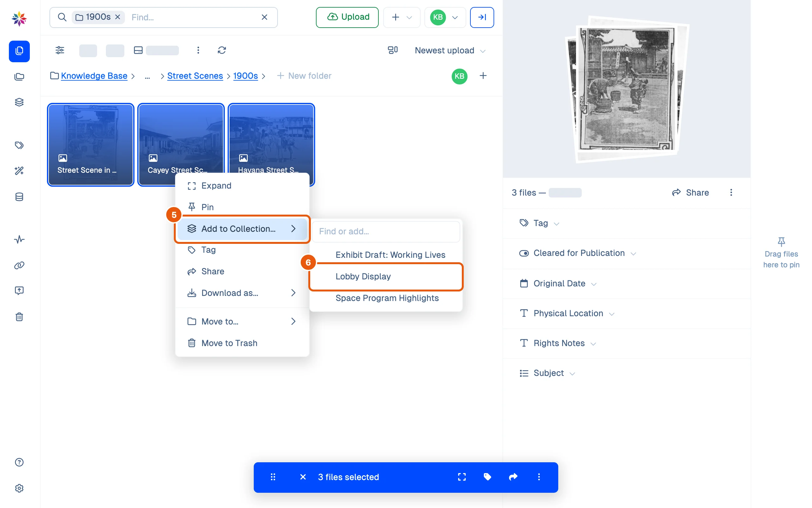Image resolution: width=812 pixels, height=508 pixels.
Task: Click the expand icon in selection bar
Action: coord(462,477)
